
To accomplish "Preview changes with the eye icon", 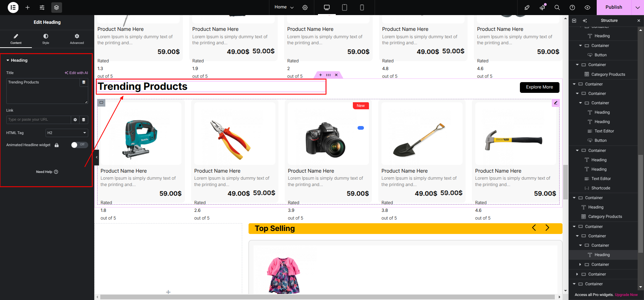I will (x=587, y=7).
